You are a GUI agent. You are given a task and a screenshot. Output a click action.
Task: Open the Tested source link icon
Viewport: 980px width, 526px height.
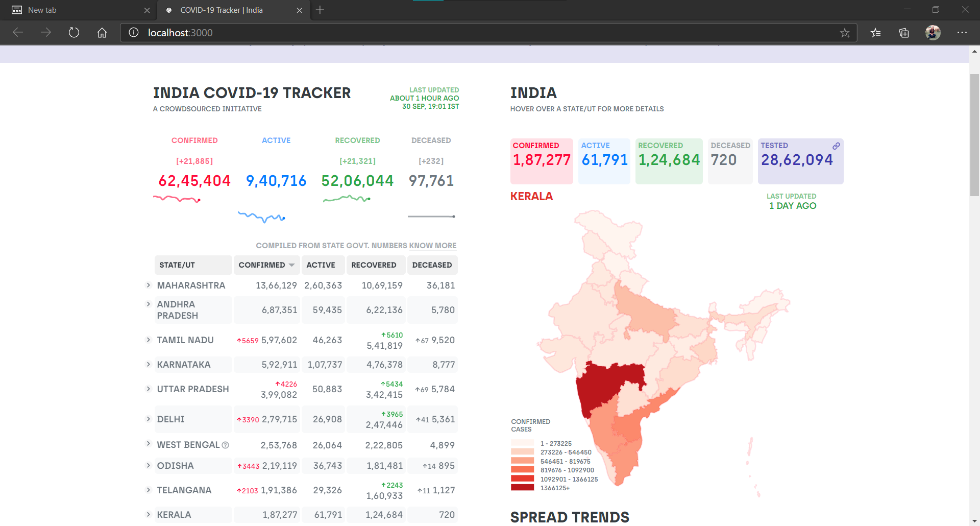point(836,146)
